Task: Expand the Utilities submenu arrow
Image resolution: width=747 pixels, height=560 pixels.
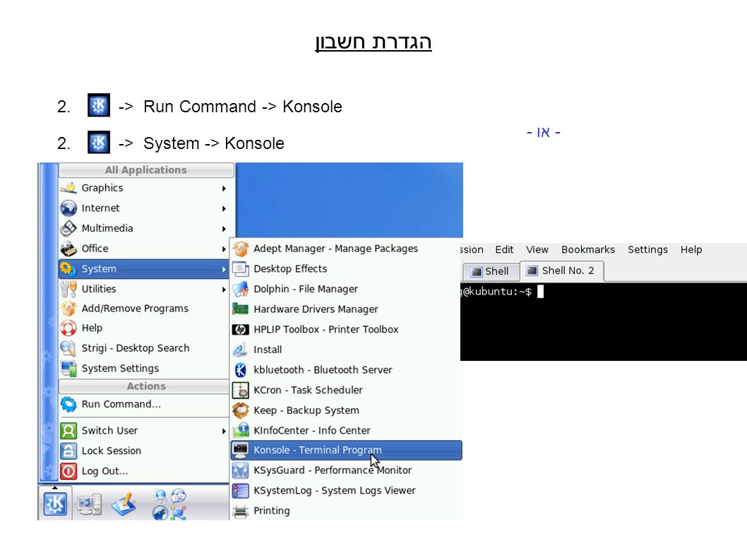Action: click(x=223, y=290)
